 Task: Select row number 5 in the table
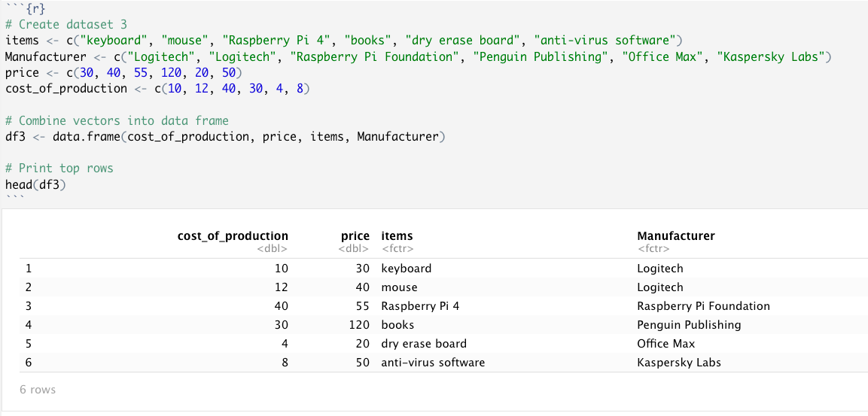[29, 344]
